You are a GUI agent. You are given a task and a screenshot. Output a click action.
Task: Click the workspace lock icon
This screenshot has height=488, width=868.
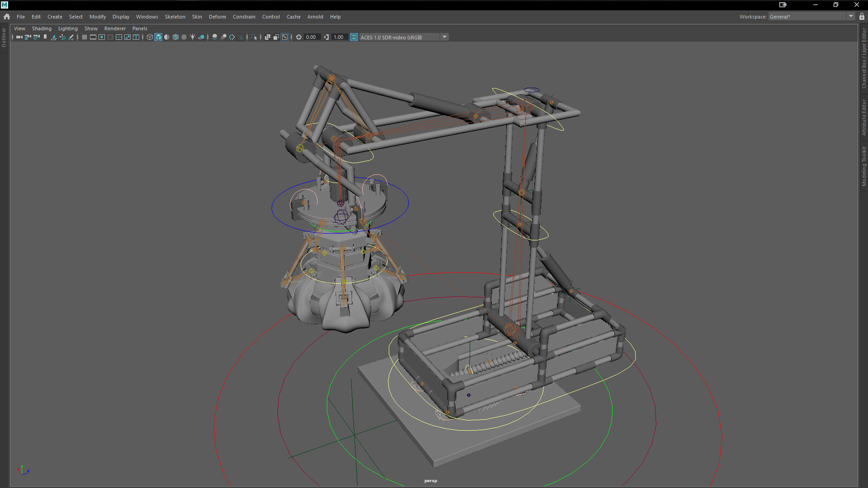[861, 17]
